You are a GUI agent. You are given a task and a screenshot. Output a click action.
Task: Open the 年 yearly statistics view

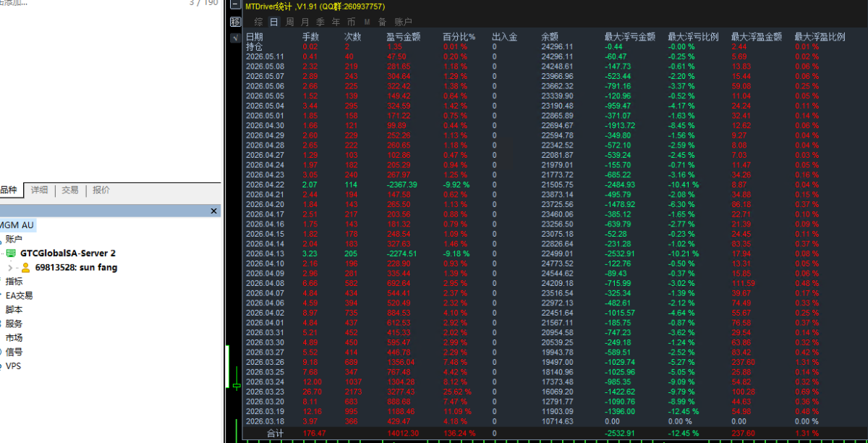[336, 22]
